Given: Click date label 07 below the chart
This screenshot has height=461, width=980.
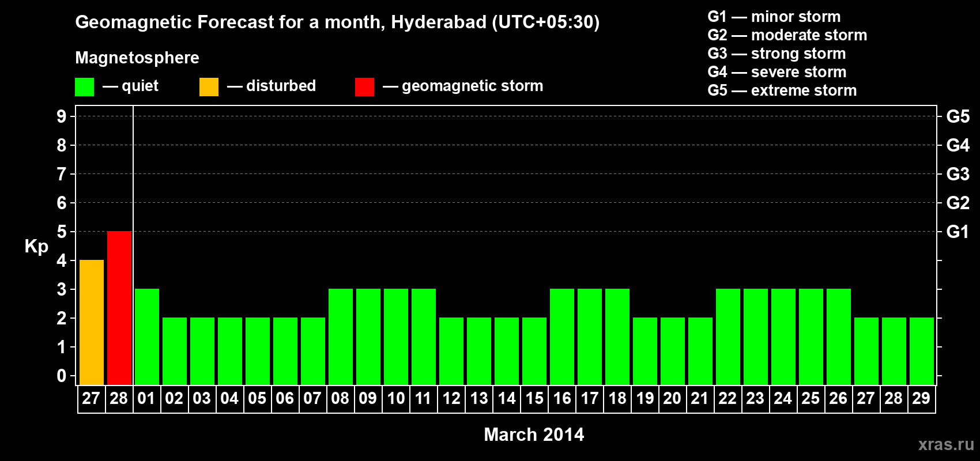Looking at the screenshot, I should pos(312,398).
